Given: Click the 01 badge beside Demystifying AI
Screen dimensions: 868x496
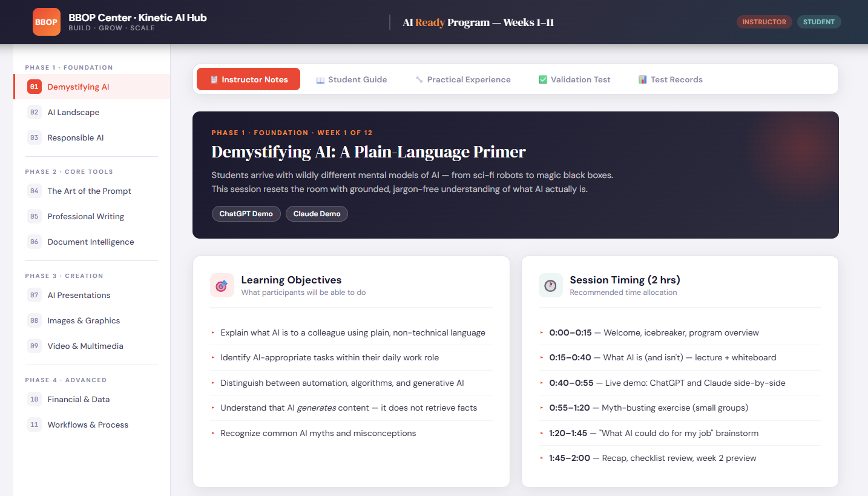Looking at the screenshot, I should 35,87.
